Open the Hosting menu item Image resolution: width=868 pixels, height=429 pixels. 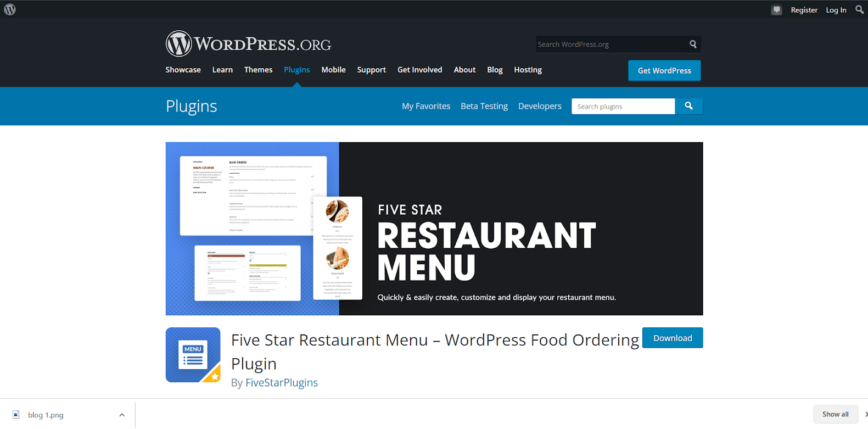click(528, 70)
